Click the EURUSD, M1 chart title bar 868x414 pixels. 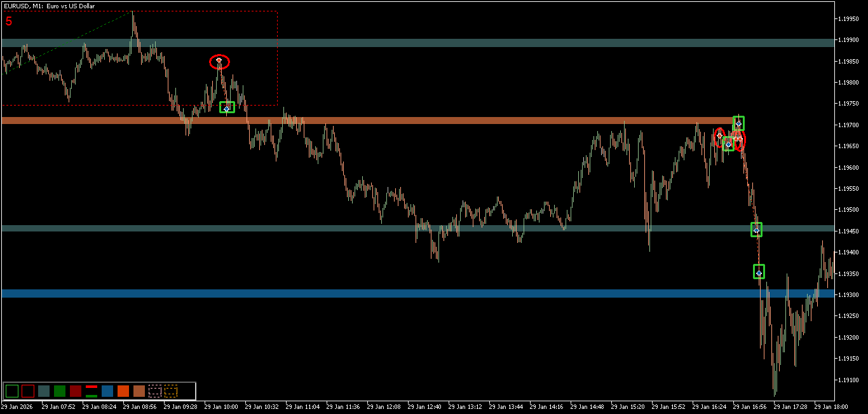click(48, 6)
